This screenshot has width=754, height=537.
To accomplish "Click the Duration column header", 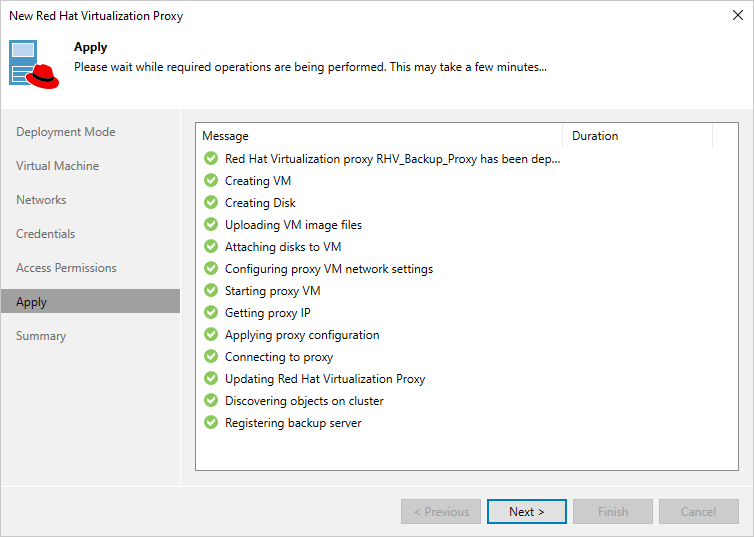I will pyautogui.click(x=637, y=136).
